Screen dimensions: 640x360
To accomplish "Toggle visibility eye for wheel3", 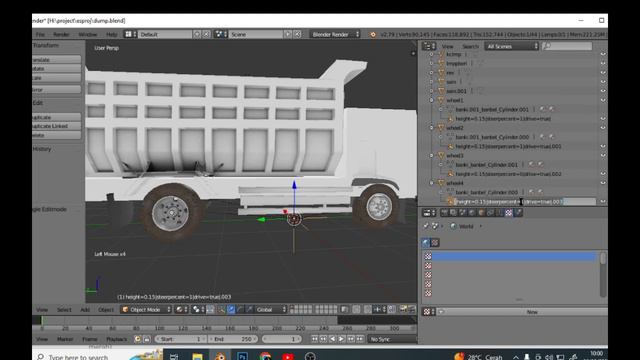I will [x=603, y=156].
